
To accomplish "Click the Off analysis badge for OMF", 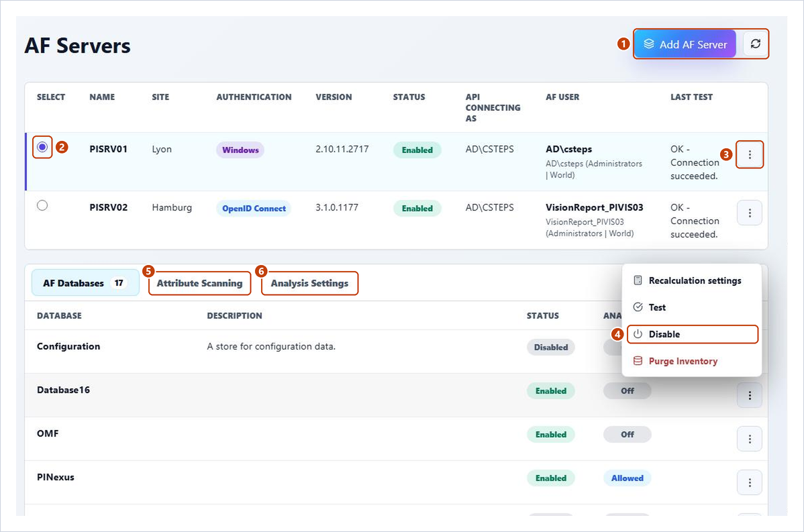I will point(627,434).
